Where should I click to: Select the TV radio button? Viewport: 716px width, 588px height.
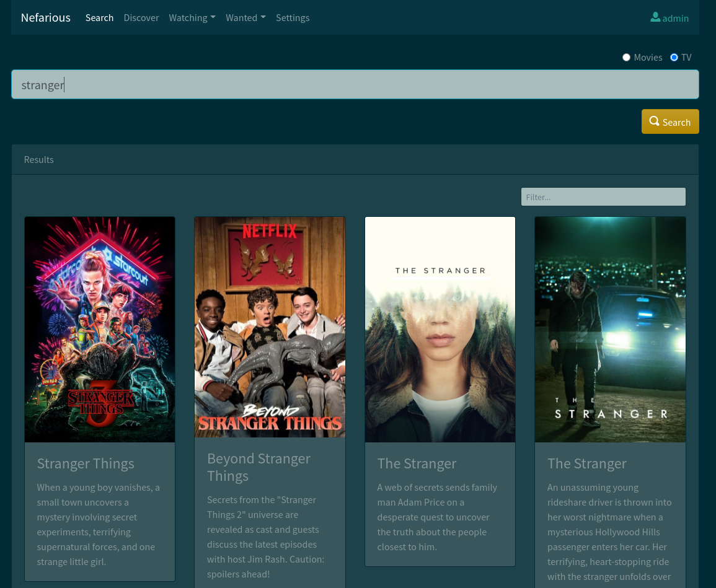point(674,58)
